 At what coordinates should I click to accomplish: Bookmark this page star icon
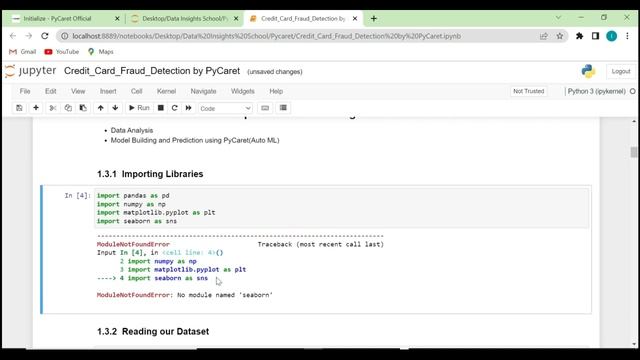click(560, 36)
